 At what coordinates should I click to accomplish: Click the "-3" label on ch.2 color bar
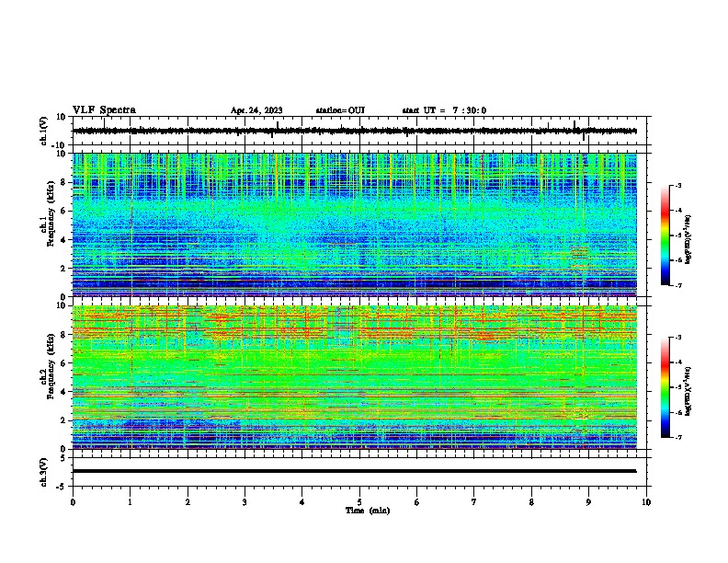click(x=678, y=338)
